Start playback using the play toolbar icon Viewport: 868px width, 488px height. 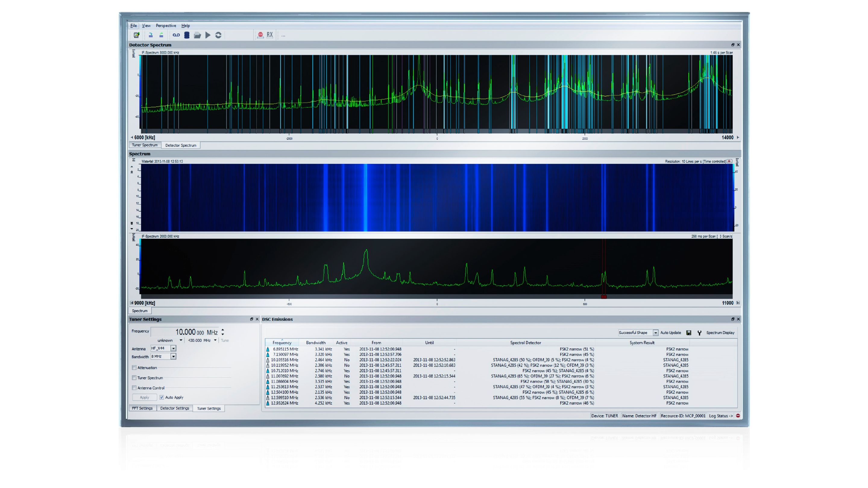(x=208, y=35)
